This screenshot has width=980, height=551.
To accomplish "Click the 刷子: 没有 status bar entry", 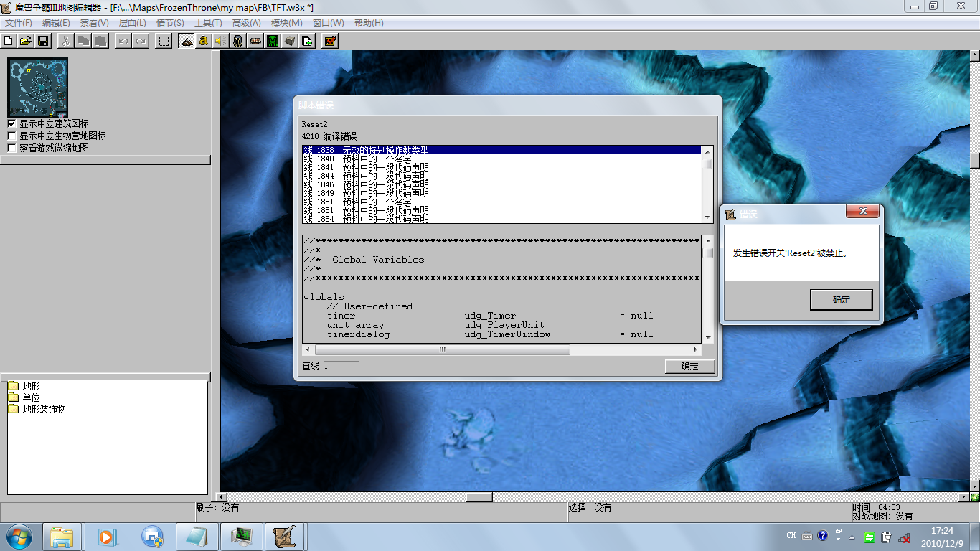I will click(217, 507).
